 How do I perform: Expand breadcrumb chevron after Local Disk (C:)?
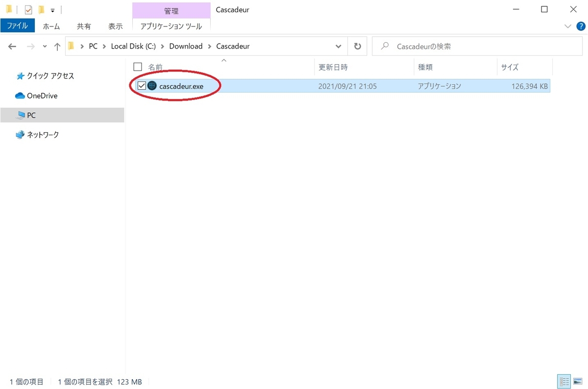click(x=162, y=47)
